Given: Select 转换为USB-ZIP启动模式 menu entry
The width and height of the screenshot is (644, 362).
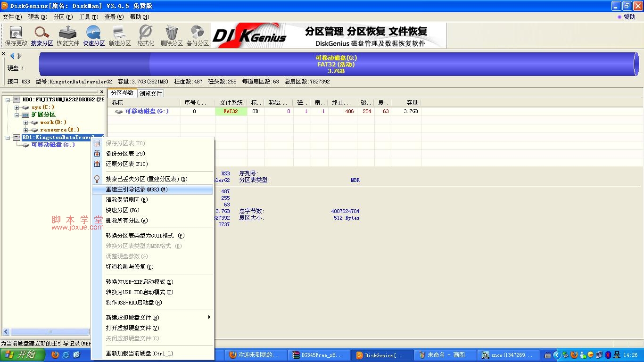Looking at the screenshot, I should tap(153, 282).
